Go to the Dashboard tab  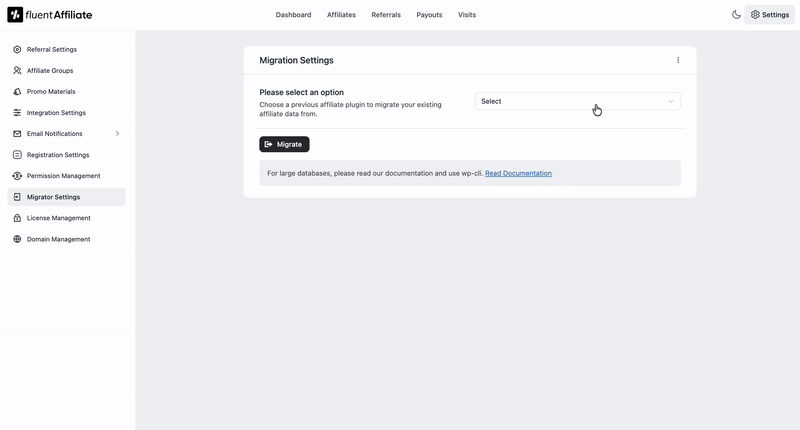coord(293,15)
